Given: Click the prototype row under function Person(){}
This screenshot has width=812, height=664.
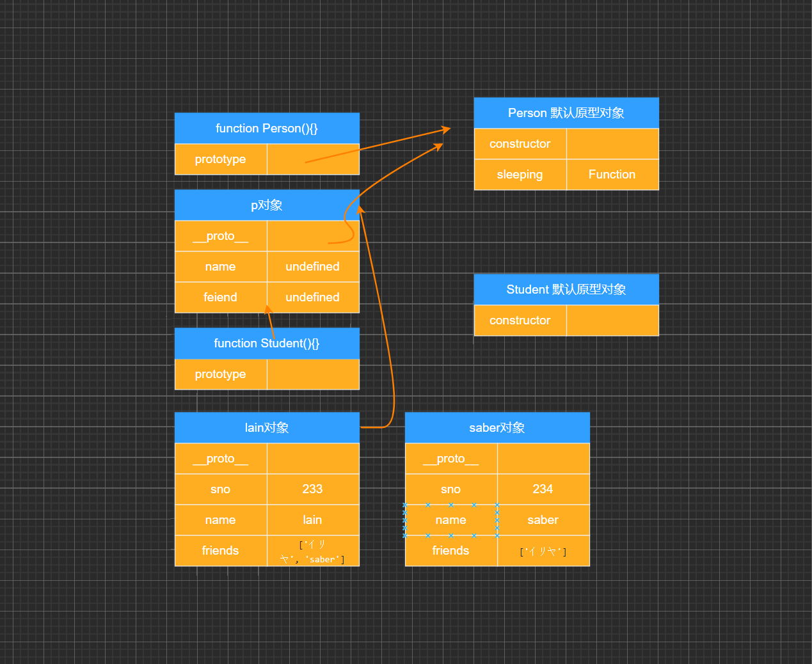Looking at the screenshot, I should tap(221, 159).
